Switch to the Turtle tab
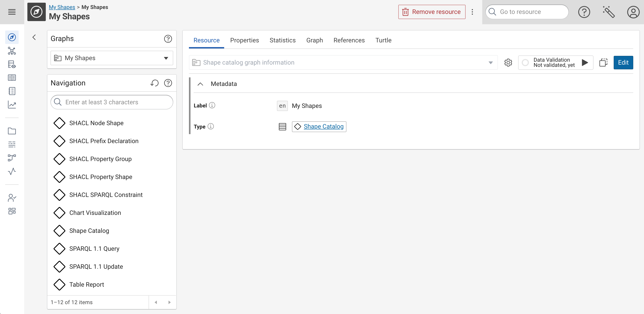The height and width of the screenshot is (314, 644). click(383, 40)
